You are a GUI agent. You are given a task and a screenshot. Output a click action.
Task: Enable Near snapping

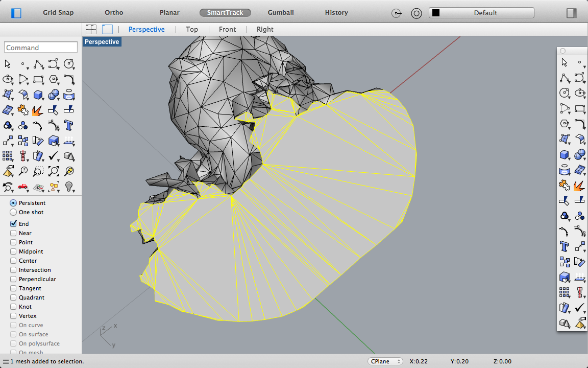(14, 233)
